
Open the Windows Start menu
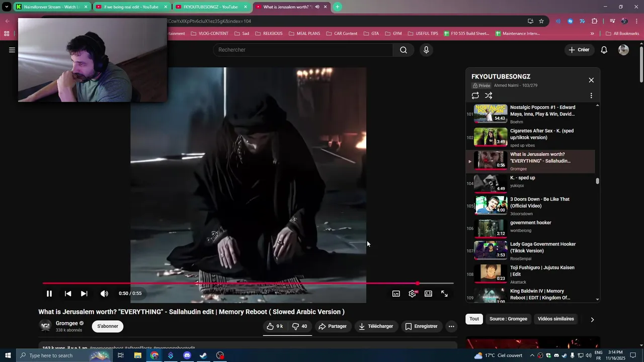tap(8, 355)
